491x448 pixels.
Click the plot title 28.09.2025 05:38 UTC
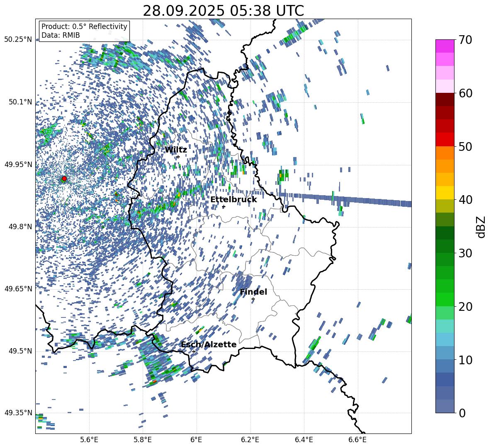223,11
